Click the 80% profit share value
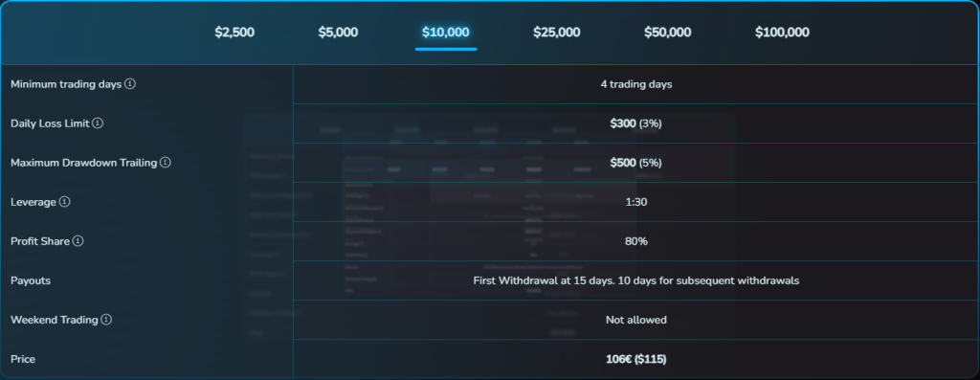This screenshot has height=380, width=980. (x=636, y=241)
